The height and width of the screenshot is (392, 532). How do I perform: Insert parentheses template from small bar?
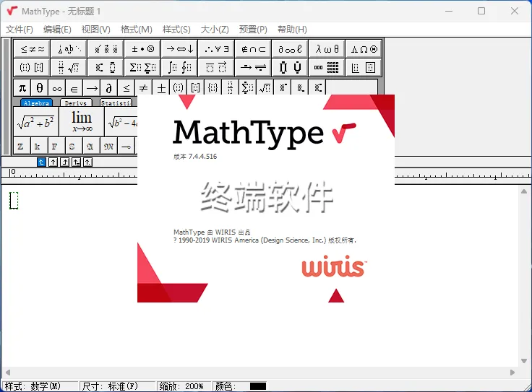point(179,88)
